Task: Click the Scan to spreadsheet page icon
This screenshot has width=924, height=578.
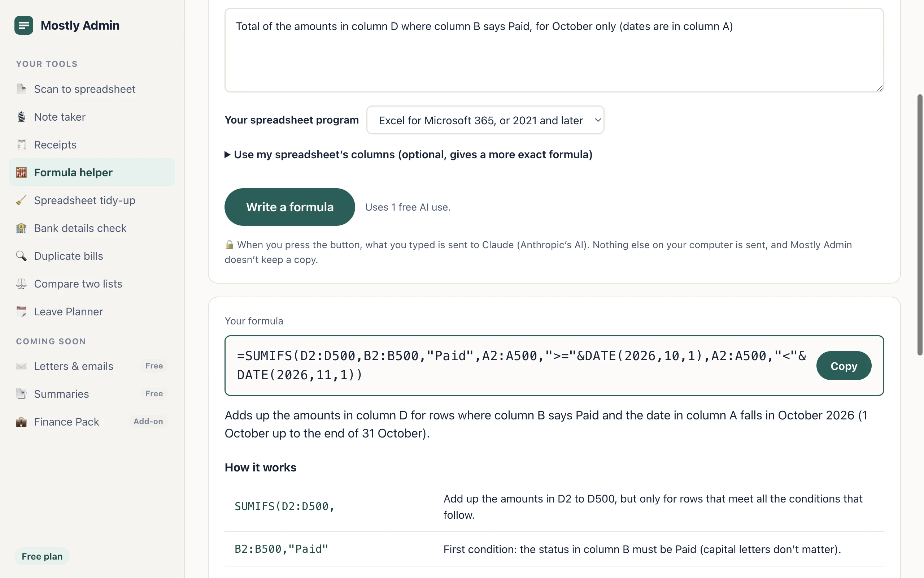Action: click(21, 89)
